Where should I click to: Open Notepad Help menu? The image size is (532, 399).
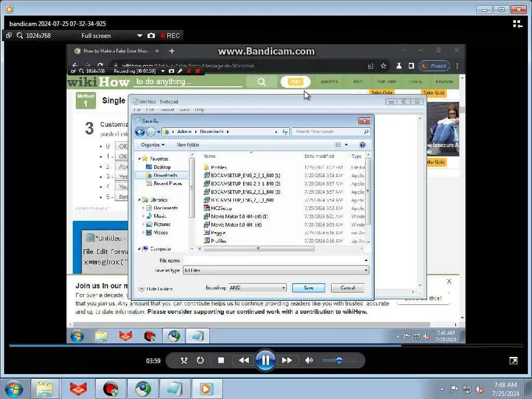(x=200, y=110)
